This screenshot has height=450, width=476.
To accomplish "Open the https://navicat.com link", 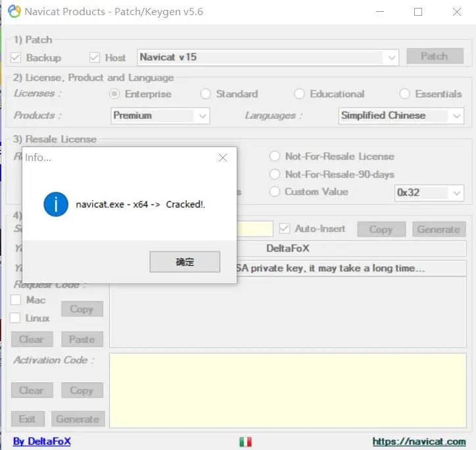I will click(x=419, y=441).
